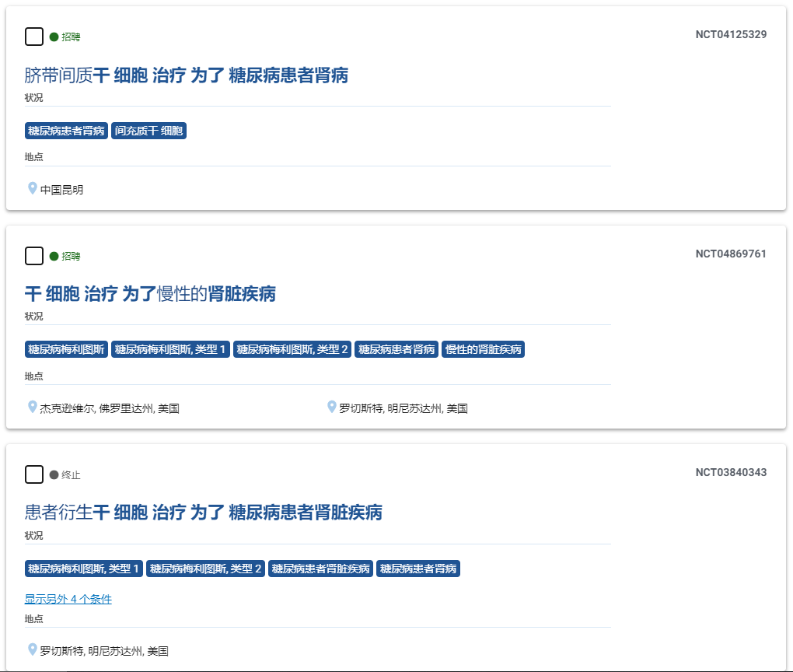Click the location pin beside 杰克逊维尔, 佛罗里达州

tap(33, 407)
